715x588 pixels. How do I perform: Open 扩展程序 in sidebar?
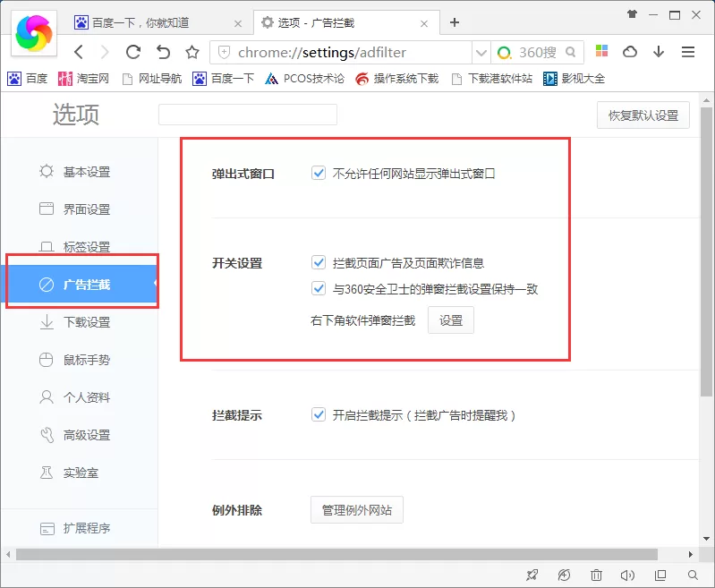pyautogui.click(x=80, y=528)
